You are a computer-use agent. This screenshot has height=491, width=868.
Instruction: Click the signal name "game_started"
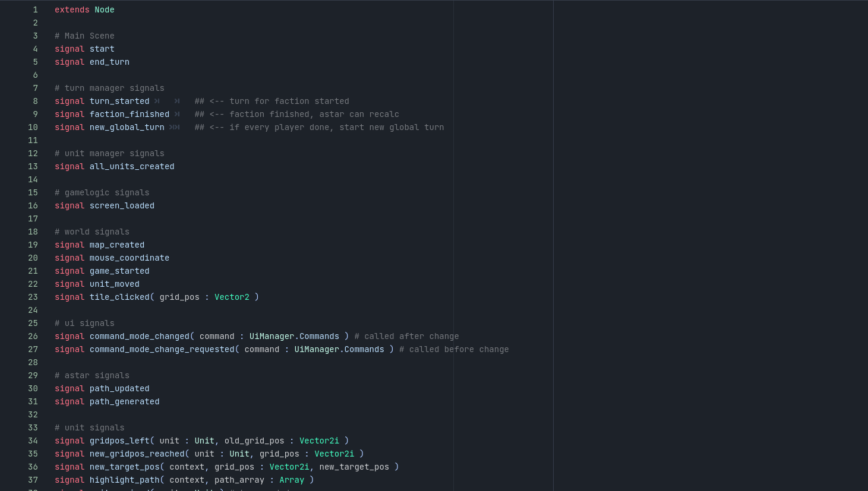point(119,271)
